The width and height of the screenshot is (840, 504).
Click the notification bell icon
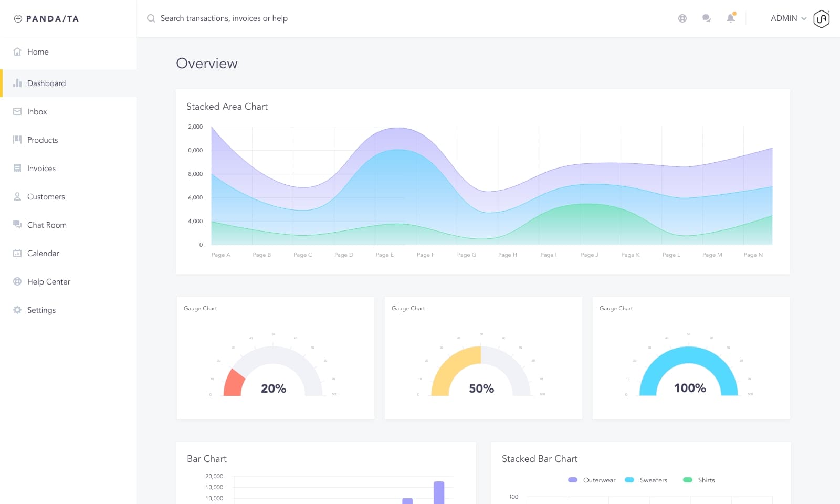tap(730, 18)
